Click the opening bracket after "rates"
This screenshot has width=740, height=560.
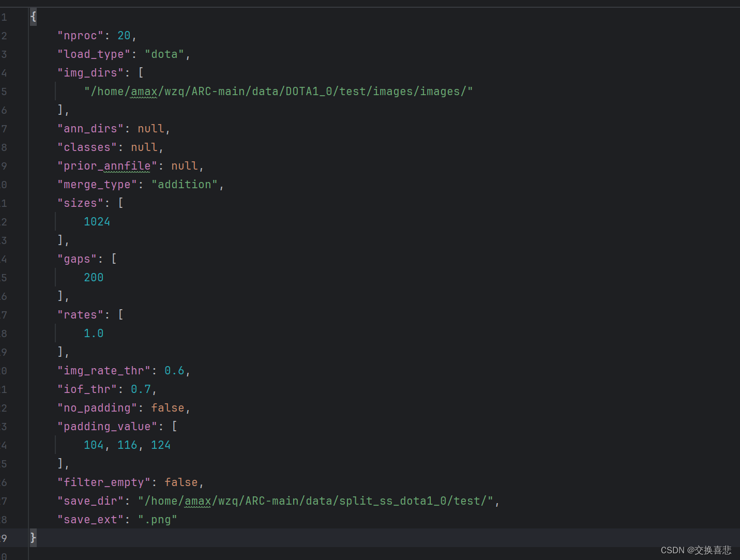coord(120,315)
